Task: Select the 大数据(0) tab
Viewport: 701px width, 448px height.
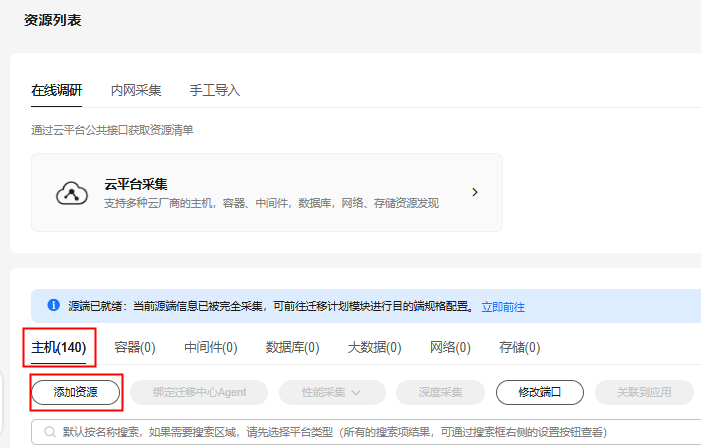Action: click(375, 347)
